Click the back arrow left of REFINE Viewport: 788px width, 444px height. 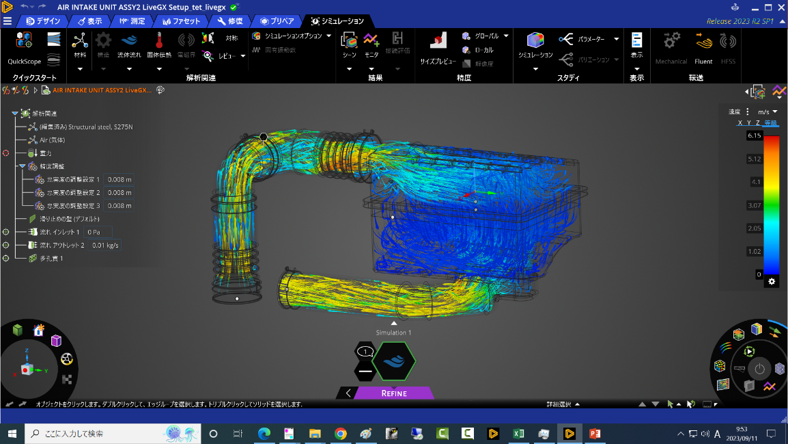point(348,393)
